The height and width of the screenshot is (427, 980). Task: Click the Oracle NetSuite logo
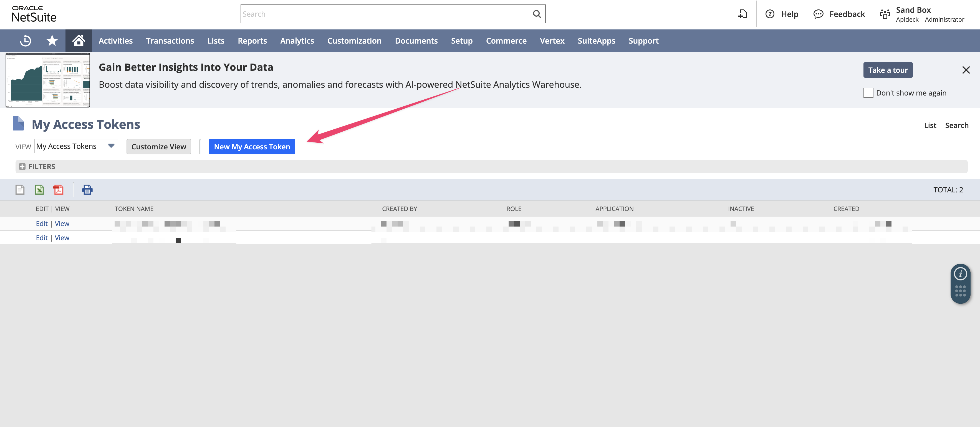[x=34, y=14]
